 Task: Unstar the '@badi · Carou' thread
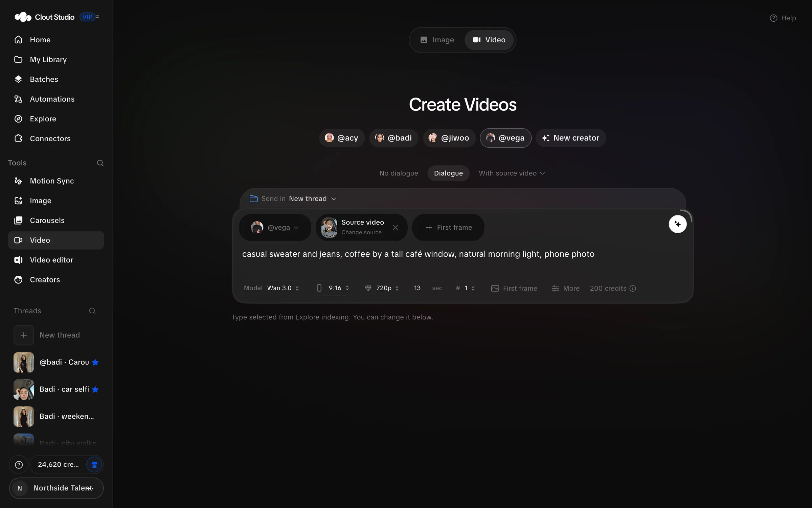95,362
